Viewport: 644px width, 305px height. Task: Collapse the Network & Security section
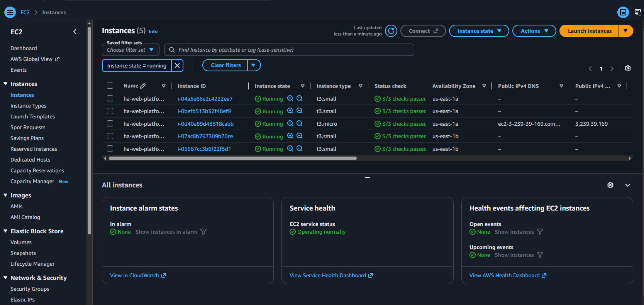point(5,278)
